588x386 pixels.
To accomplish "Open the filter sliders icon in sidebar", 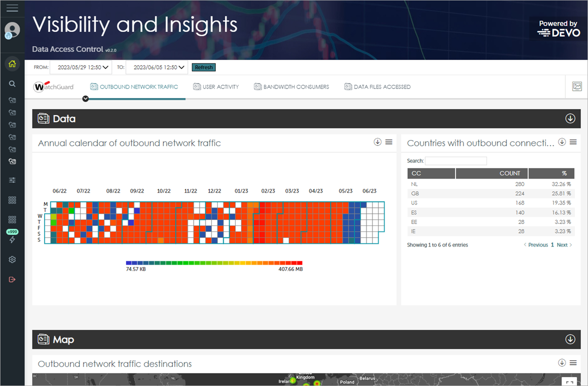I will pyautogui.click(x=12, y=179).
